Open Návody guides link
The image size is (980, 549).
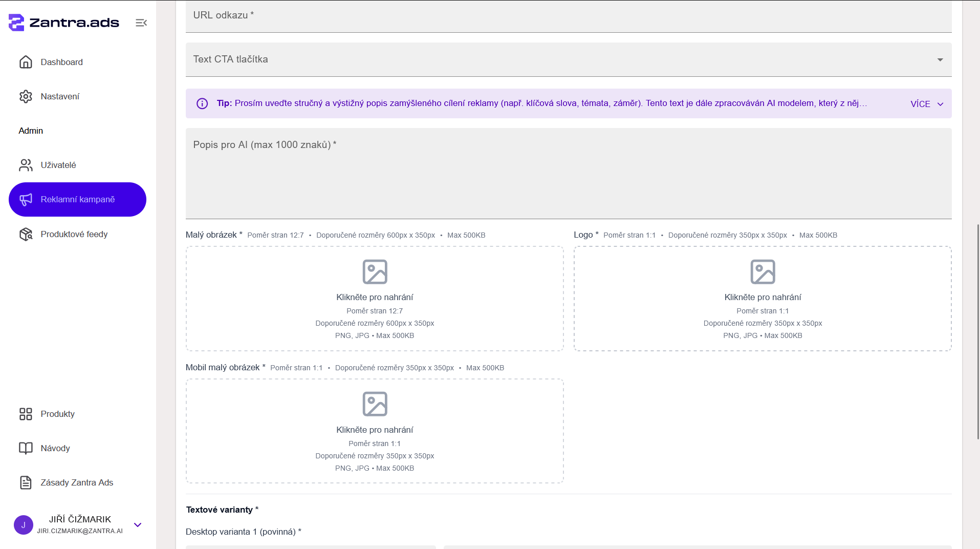coord(77,448)
